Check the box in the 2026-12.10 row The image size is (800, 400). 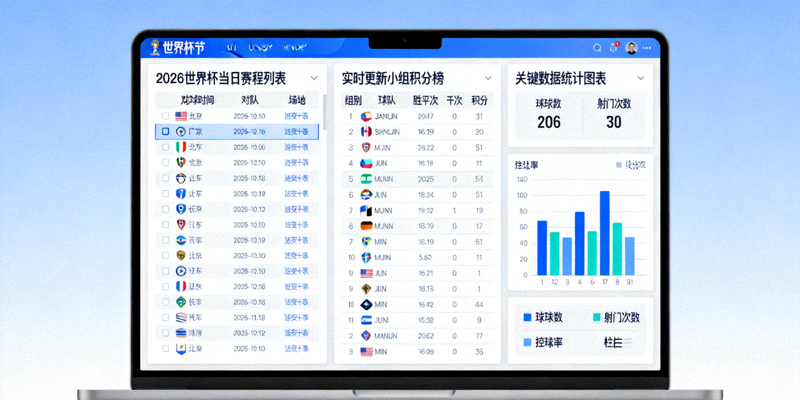coord(165,271)
